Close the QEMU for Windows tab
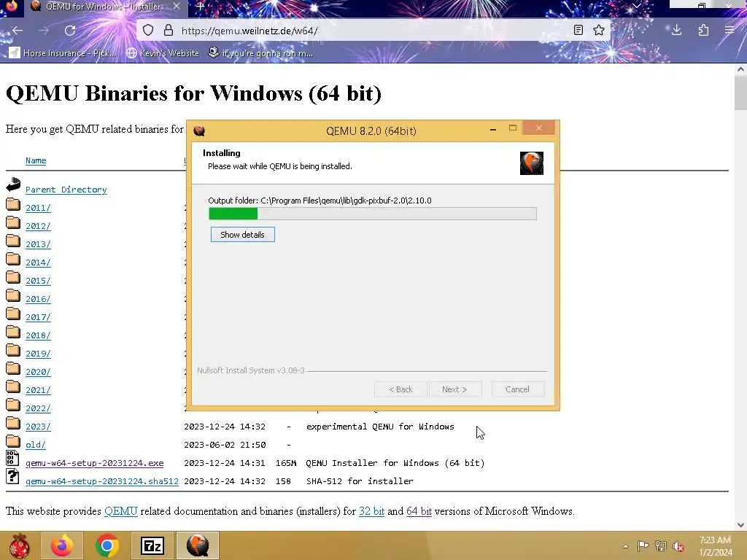Screen dimensions: 747x560 (177, 7)
